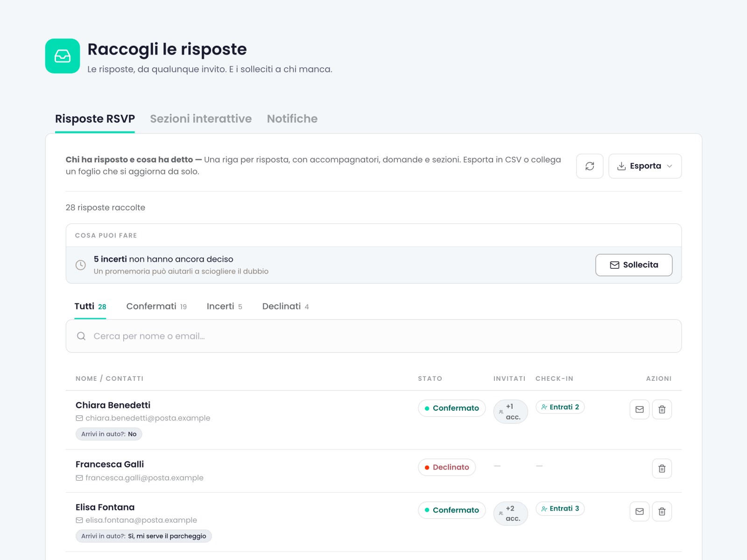The image size is (747, 560).
Task: Show Tutti 28 responses filter
Action: click(90, 307)
